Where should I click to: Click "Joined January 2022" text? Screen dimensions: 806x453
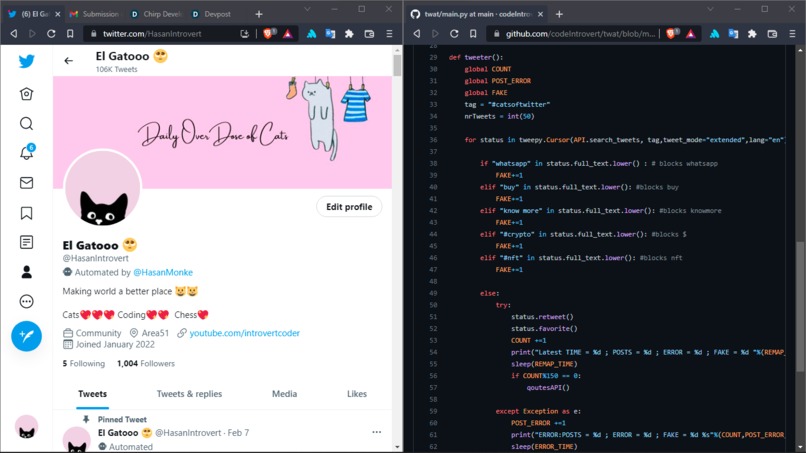(x=115, y=345)
